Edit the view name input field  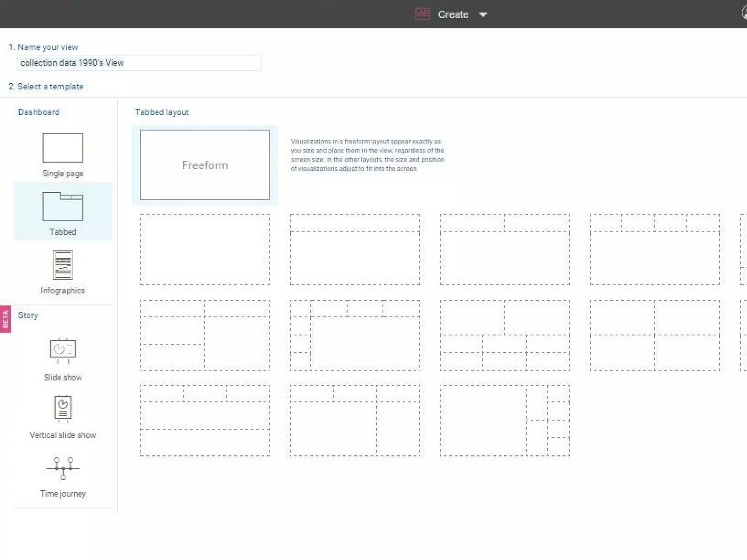[139, 63]
